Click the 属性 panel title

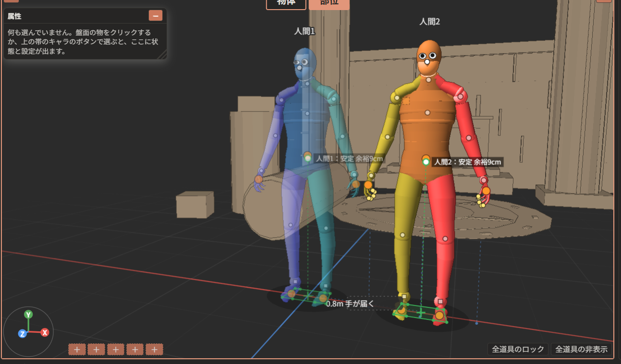click(14, 16)
